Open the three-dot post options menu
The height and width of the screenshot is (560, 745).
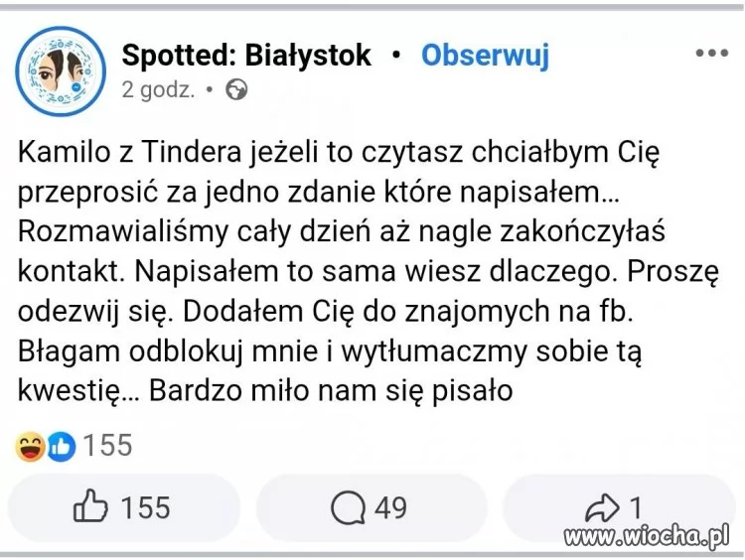pyautogui.click(x=711, y=54)
